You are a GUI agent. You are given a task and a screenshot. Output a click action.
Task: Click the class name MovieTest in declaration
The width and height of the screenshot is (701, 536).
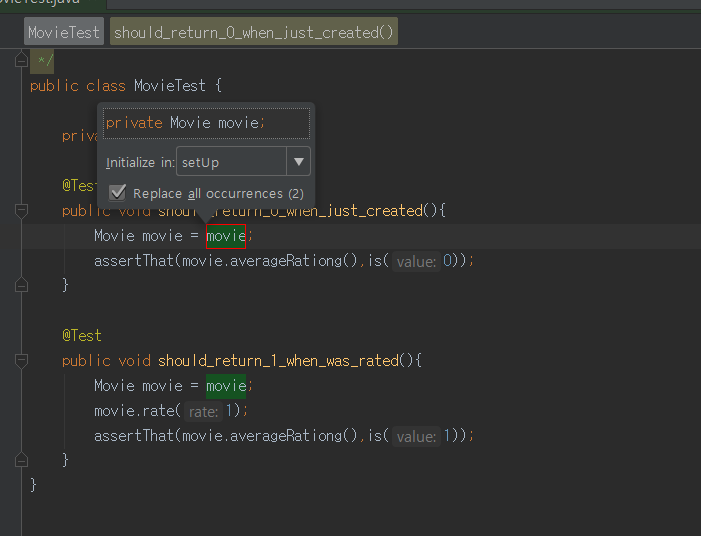point(170,85)
